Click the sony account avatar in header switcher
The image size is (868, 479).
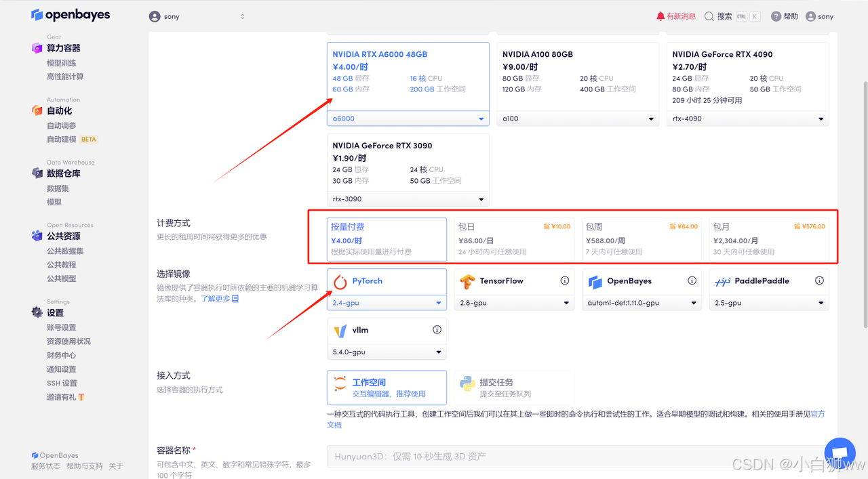[155, 16]
